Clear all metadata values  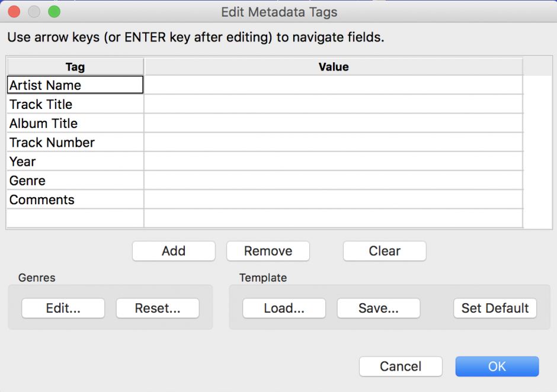point(384,251)
